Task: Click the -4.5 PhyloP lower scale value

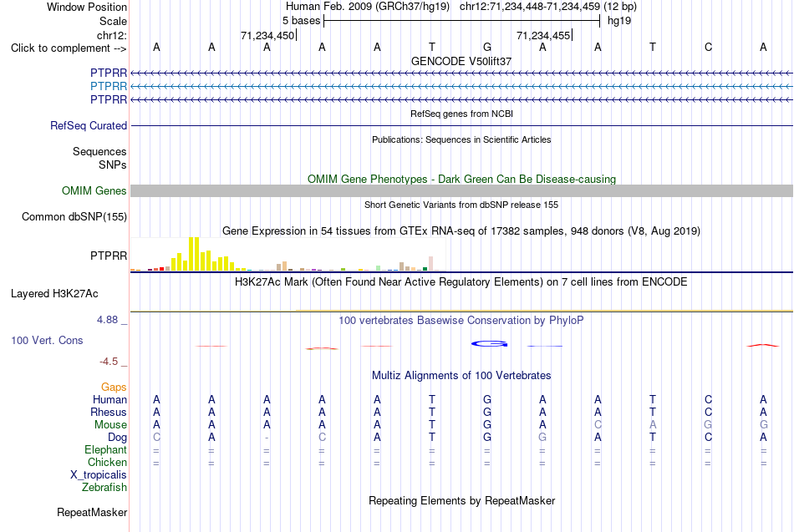Action: tap(109, 362)
